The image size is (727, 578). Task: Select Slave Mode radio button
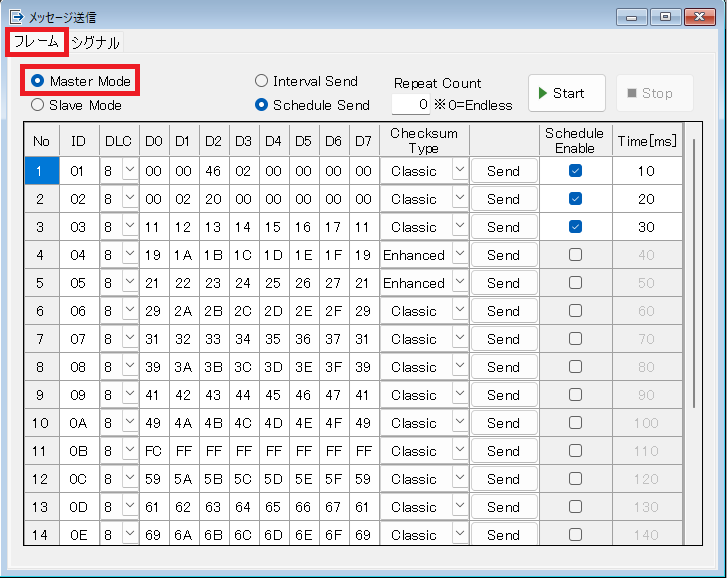click(x=38, y=105)
